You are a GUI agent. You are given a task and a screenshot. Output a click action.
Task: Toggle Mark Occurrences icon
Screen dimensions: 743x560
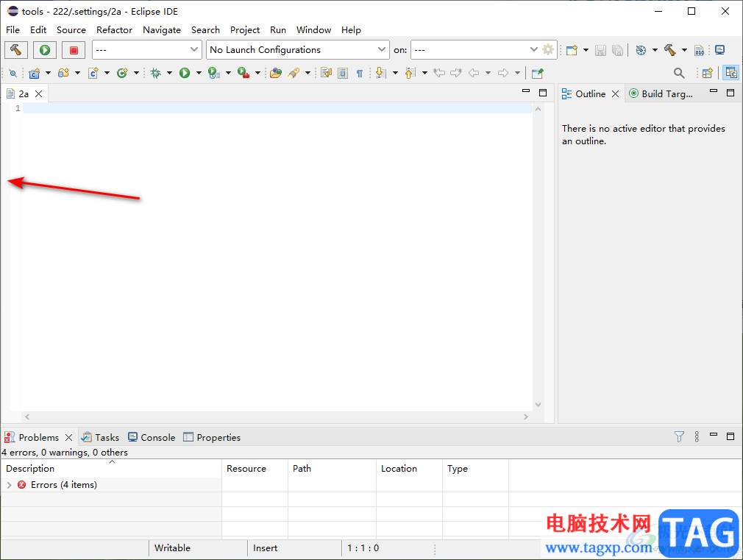point(326,73)
